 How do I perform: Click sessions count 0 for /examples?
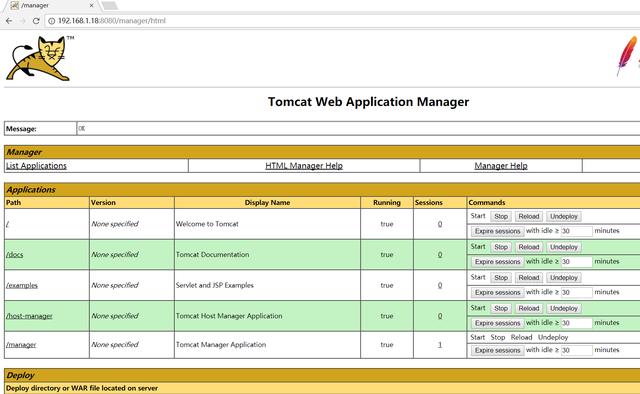(440, 285)
